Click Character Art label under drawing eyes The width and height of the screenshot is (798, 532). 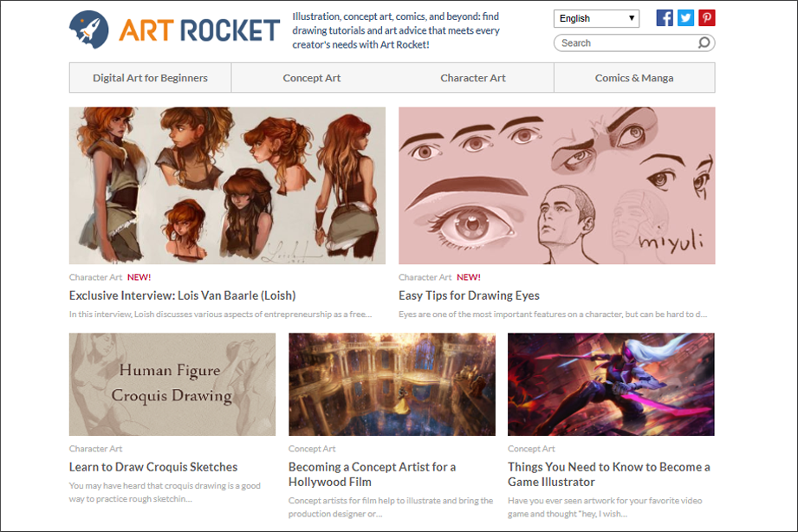425,277
